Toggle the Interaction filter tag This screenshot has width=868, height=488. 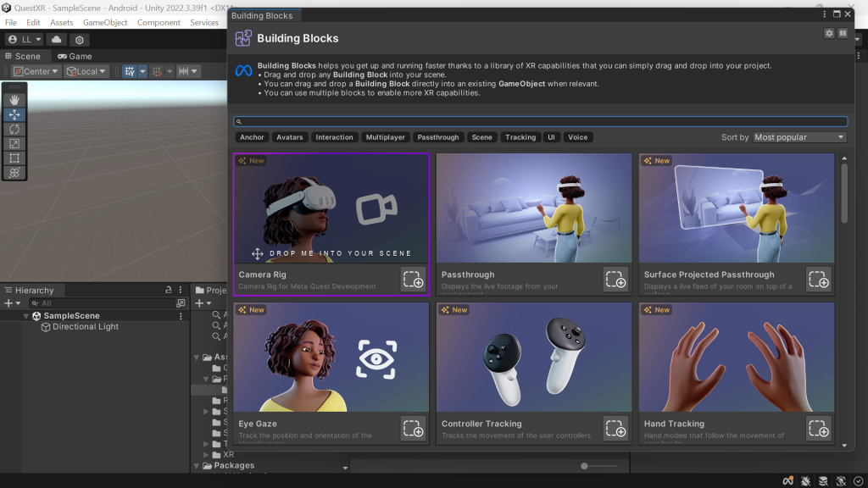click(334, 137)
